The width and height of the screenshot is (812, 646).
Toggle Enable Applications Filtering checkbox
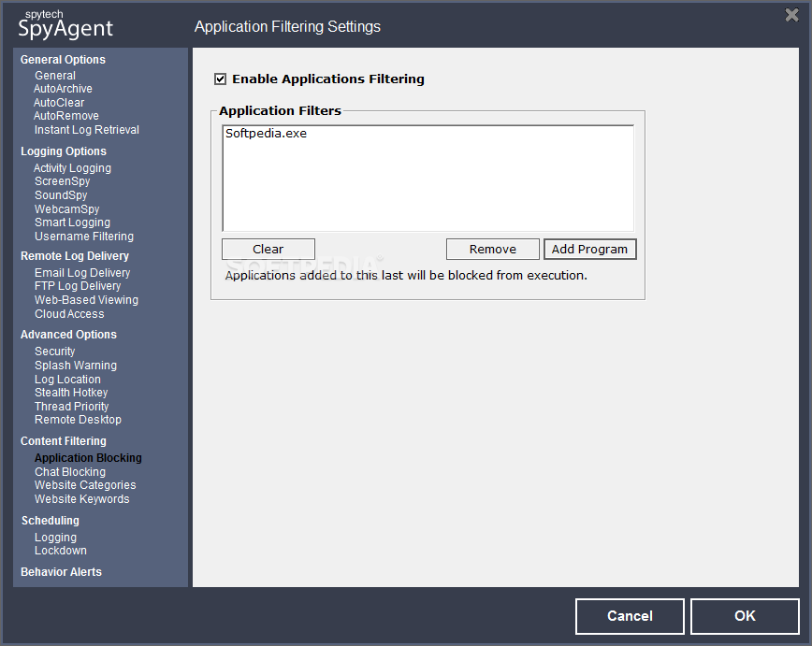(x=220, y=79)
